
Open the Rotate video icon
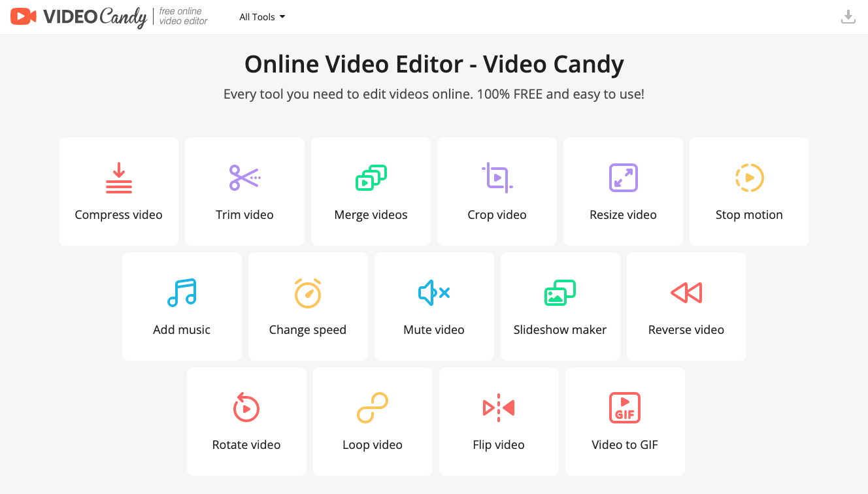pos(246,407)
